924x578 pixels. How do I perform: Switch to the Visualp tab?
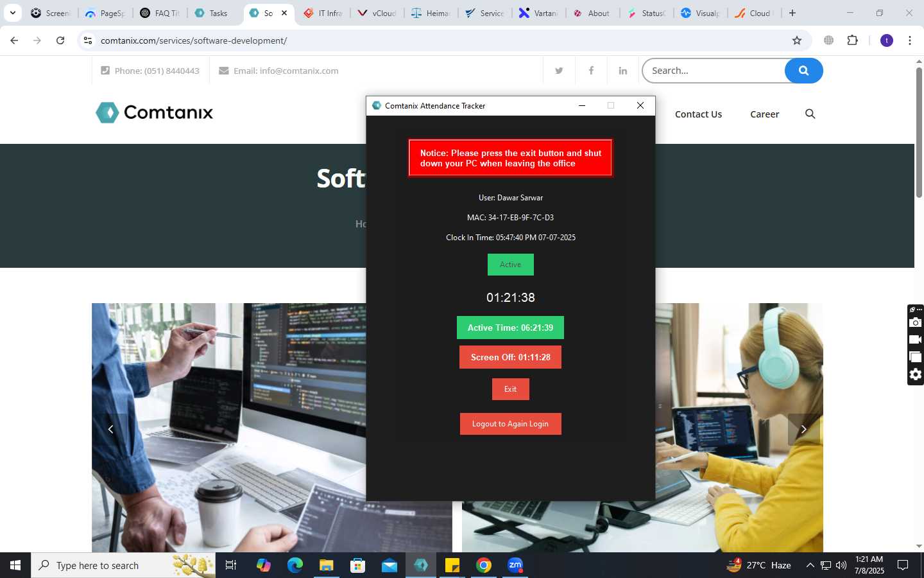701,13
